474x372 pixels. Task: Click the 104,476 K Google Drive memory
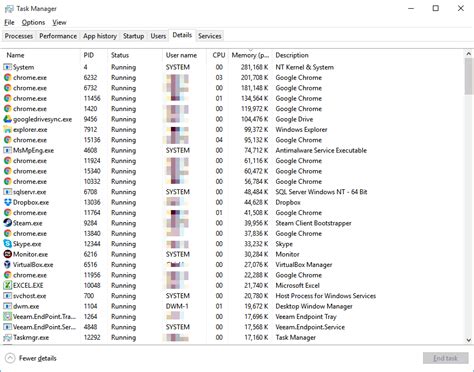[254, 119]
